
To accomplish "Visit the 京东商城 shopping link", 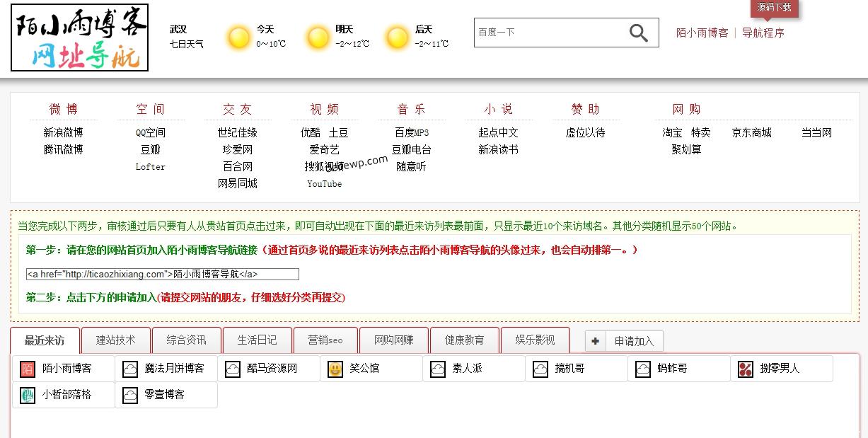I will [751, 133].
